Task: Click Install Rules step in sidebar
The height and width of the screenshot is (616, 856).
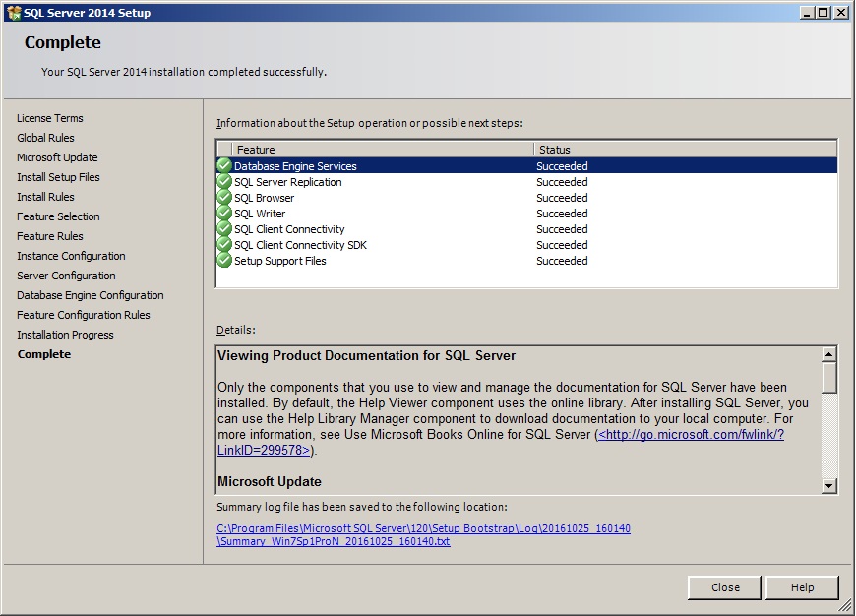Action: click(45, 197)
